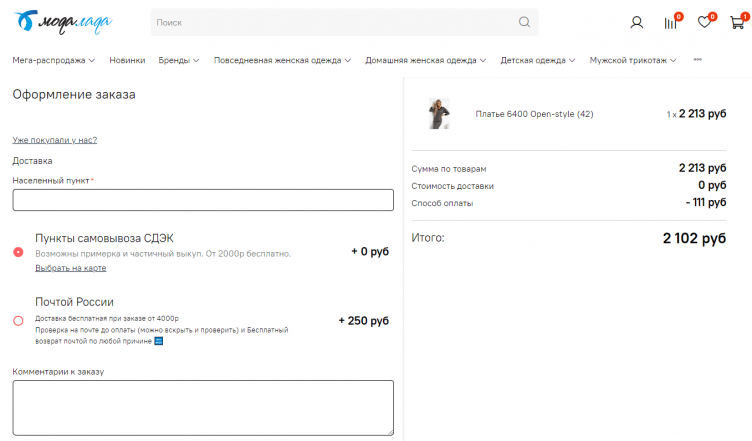Click the search magnifier icon
Viewport: 752px width, 441px height.
click(524, 22)
